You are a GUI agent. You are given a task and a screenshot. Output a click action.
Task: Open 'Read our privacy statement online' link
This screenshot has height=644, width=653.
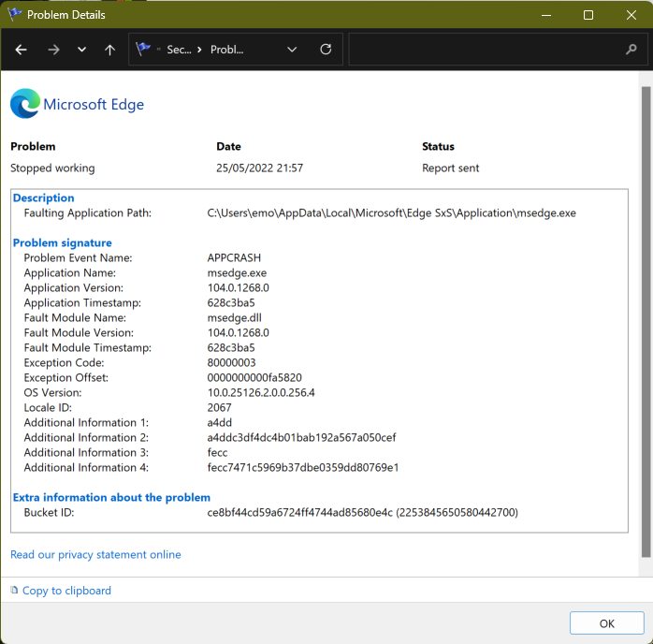click(95, 555)
